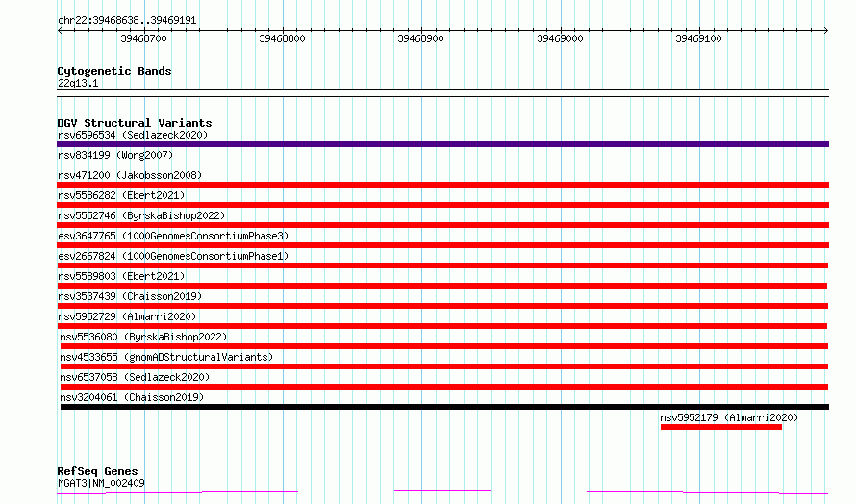Open the nsv5952179 (Almarri2020) label
856x504 pixels.
(x=729, y=417)
